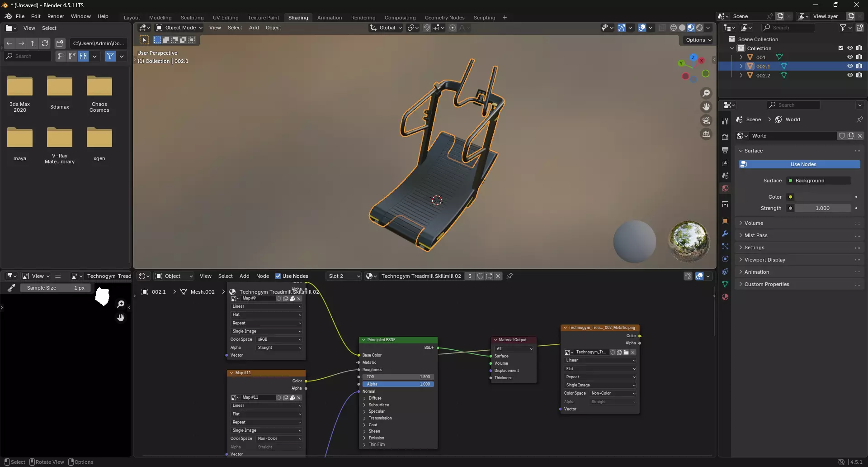The image size is (868, 467).
Task: Add new collection in the outliner
Action: click(860, 28)
